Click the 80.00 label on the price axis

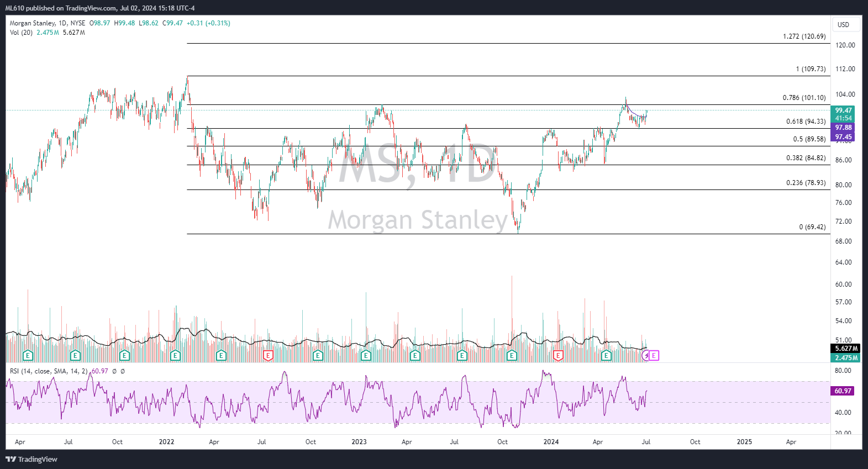tap(844, 185)
